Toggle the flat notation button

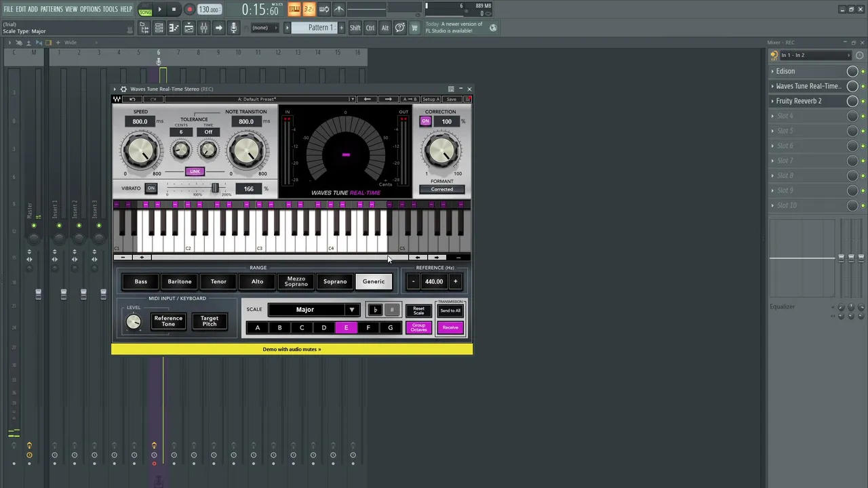click(375, 310)
